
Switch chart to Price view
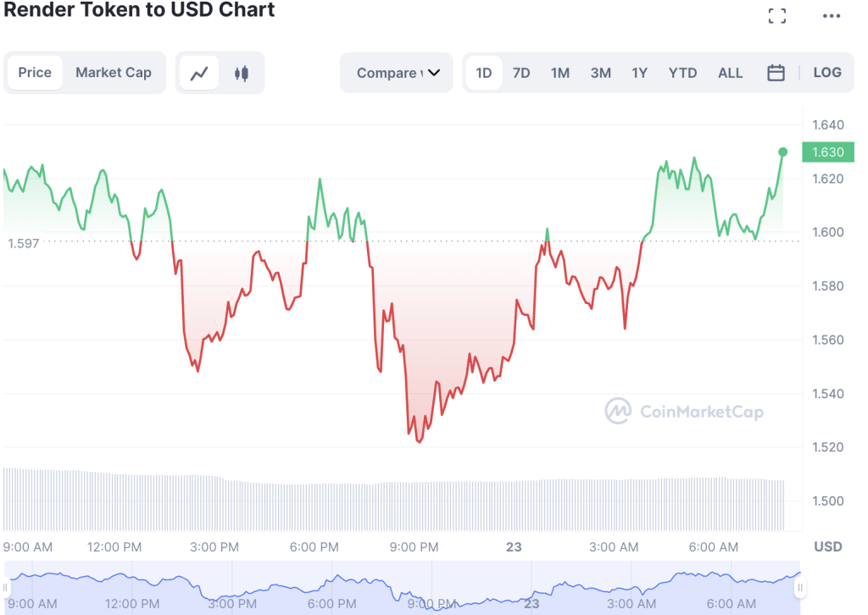pos(35,73)
